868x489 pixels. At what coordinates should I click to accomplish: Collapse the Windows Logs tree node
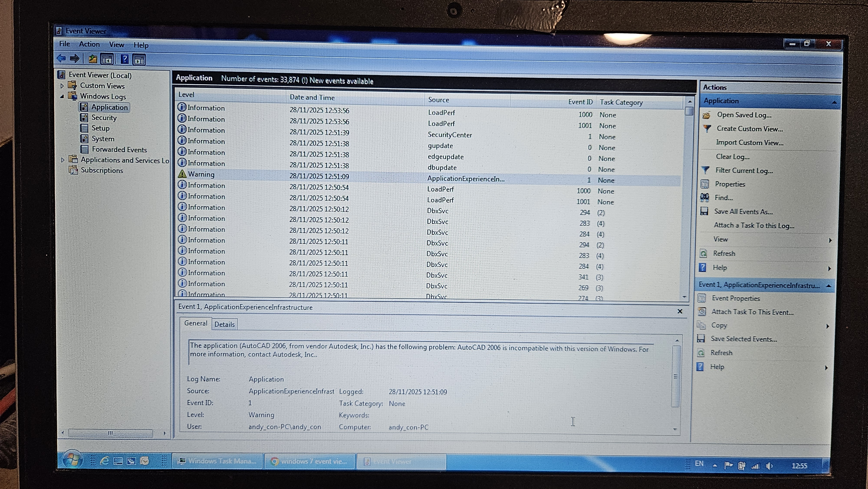pyautogui.click(x=62, y=96)
